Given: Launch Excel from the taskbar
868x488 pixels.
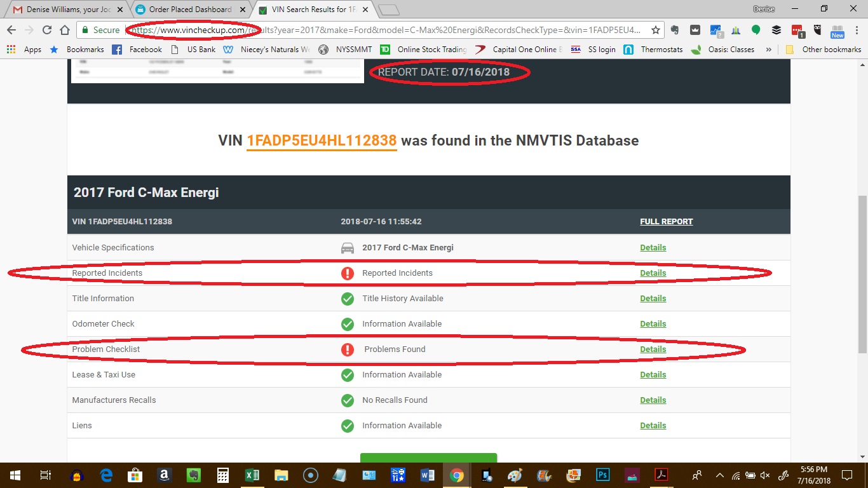Looking at the screenshot, I should (x=252, y=475).
